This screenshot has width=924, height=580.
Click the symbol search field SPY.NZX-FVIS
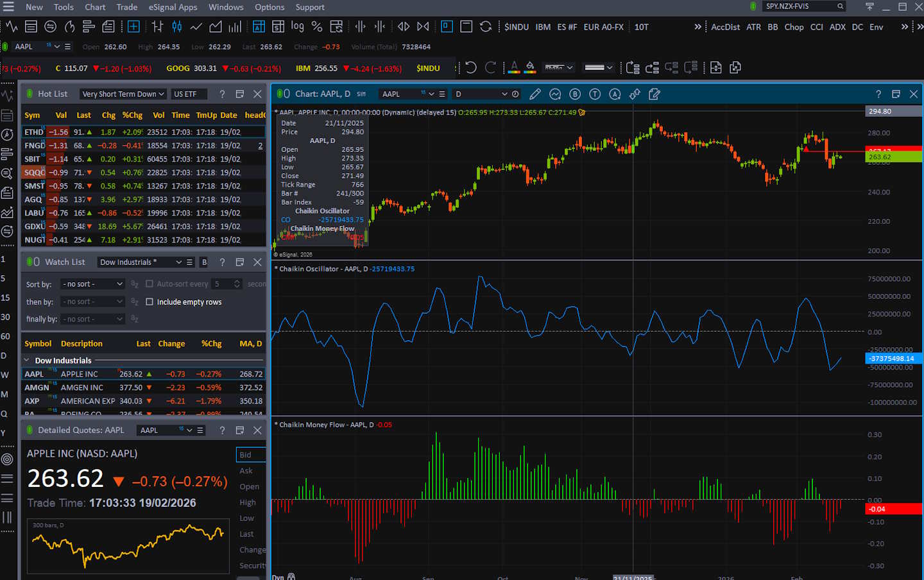804,6
